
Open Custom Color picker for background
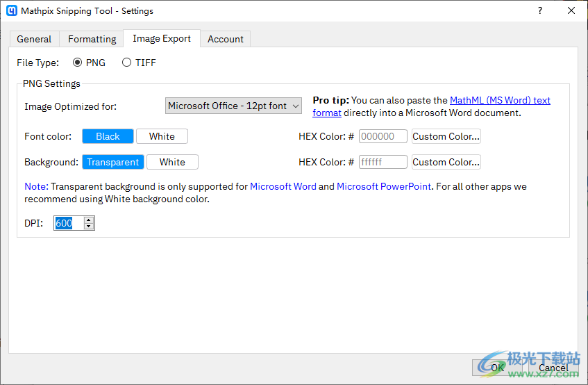pos(446,162)
